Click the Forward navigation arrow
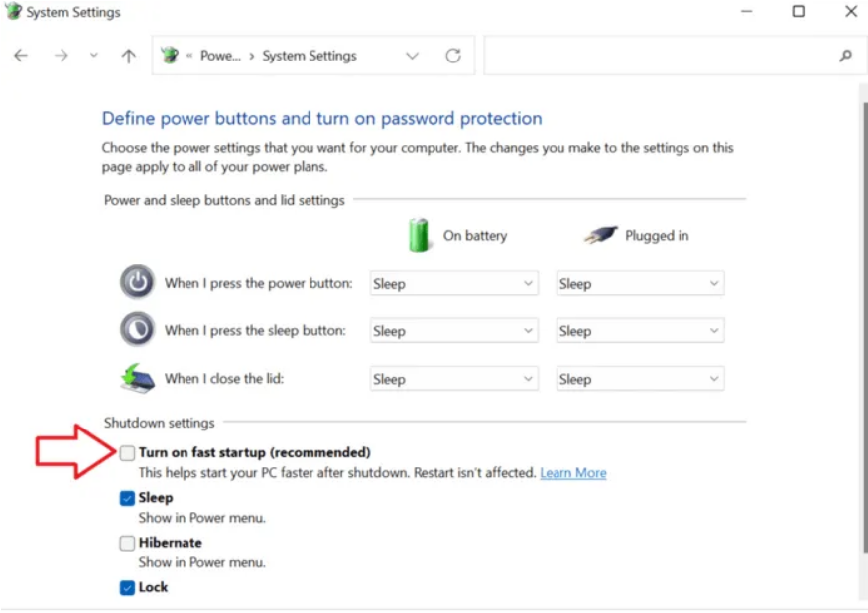 point(62,56)
